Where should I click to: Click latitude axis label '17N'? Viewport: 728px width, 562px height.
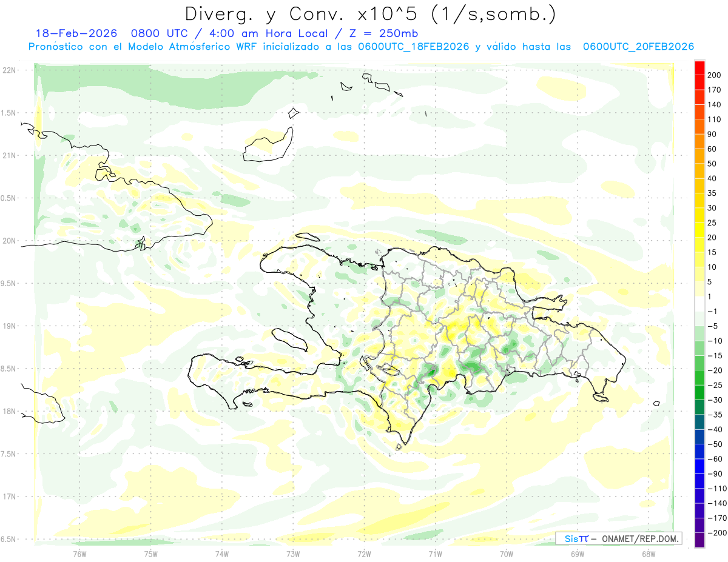pos(9,497)
